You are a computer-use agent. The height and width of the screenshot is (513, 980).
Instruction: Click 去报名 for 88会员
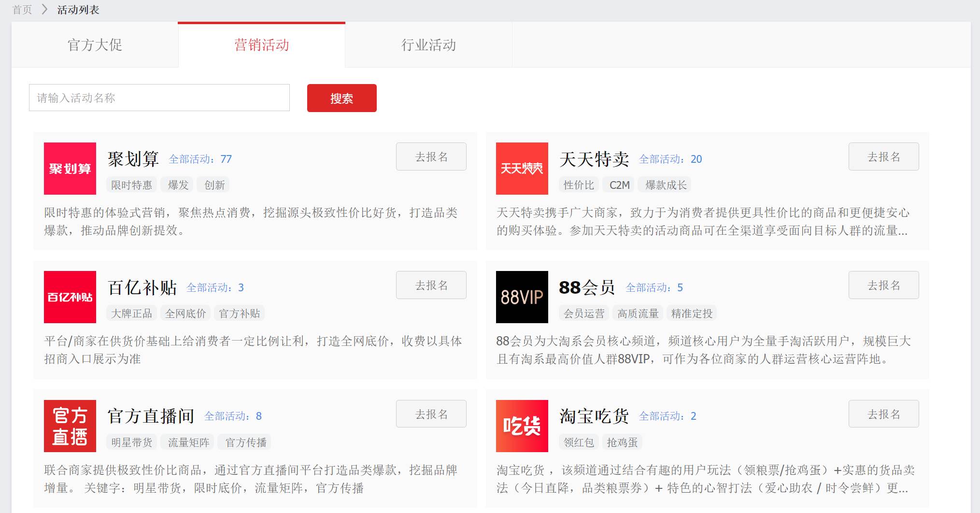[x=884, y=285]
